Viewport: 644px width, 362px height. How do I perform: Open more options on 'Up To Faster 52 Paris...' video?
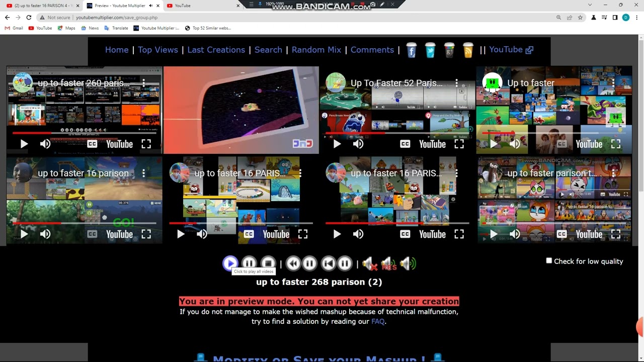click(456, 83)
